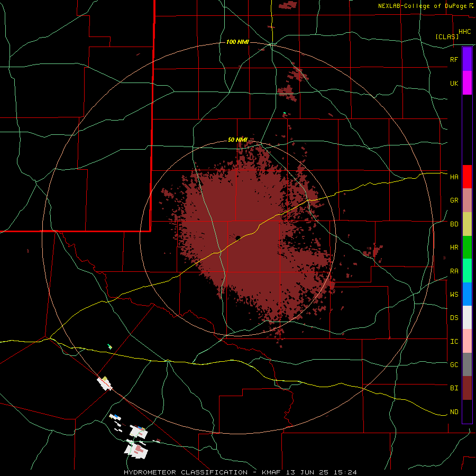Image resolution: width=476 pixels, height=476 pixels.
Task: Click the HA red legend swatch
Action: point(467,177)
